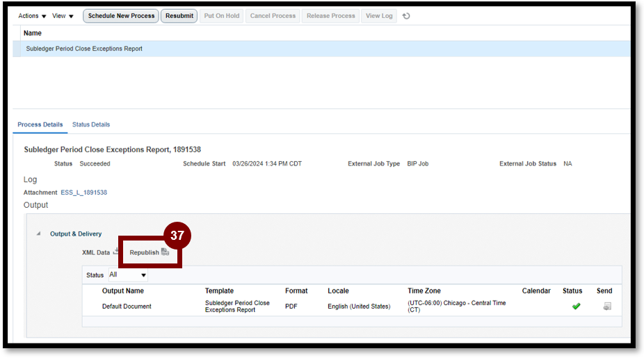Select the Default Document output row
This screenshot has height=358, width=644.
(127, 307)
